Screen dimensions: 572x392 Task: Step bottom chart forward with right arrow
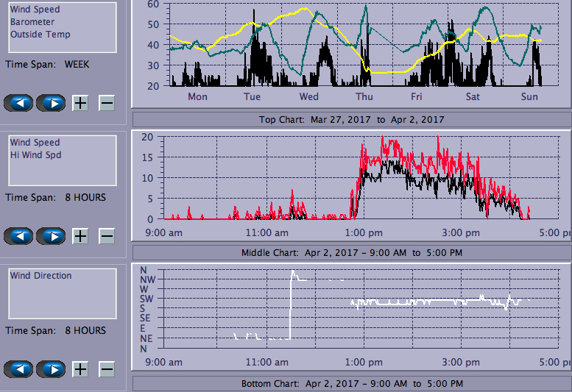51,369
